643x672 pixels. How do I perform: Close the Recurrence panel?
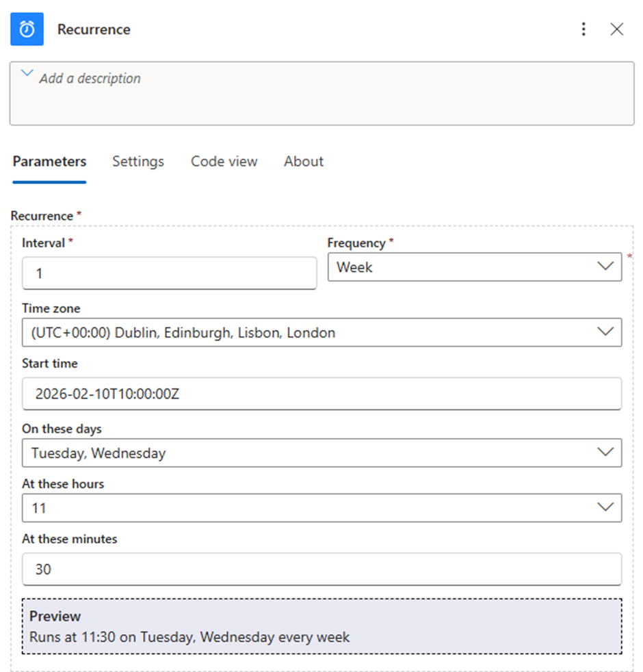click(x=616, y=29)
